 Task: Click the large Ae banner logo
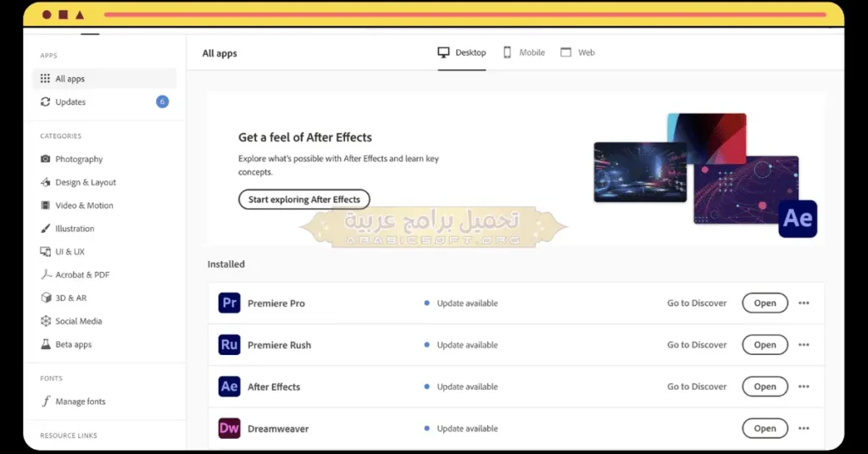[798, 219]
